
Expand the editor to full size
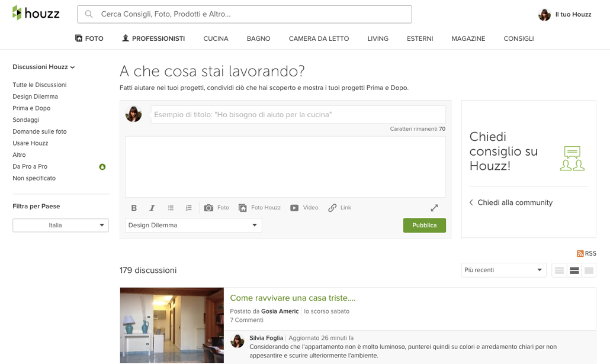434,208
